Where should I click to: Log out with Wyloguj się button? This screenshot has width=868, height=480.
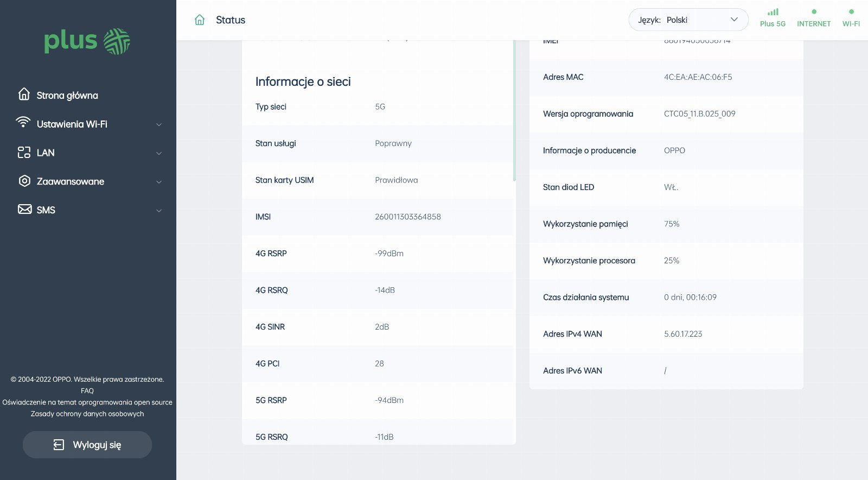pos(87,445)
